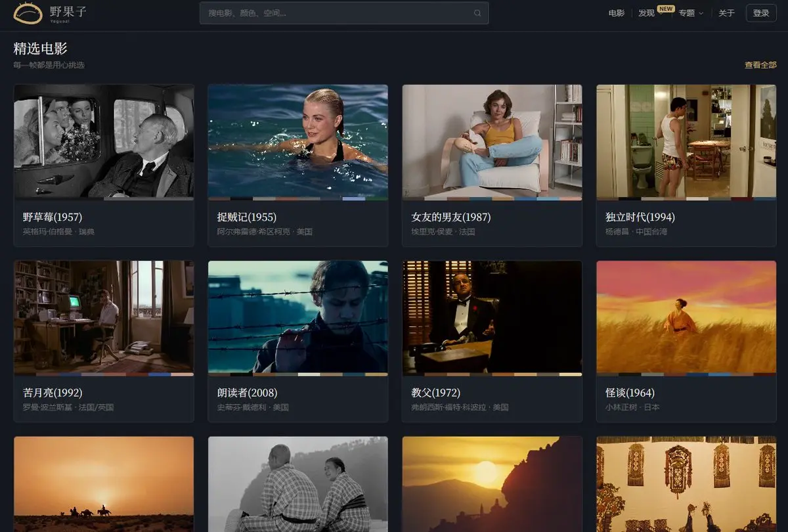The height and width of the screenshot is (532, 788).
Task: Open the 教父 tuxedo desk still
Action: click(x=492, y=317)
